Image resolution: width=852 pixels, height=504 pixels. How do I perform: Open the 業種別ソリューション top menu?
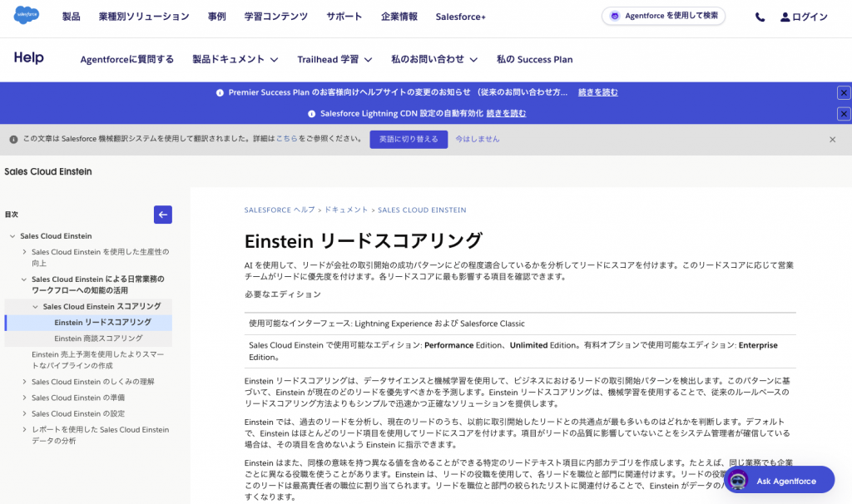click(x=144, y=17)
